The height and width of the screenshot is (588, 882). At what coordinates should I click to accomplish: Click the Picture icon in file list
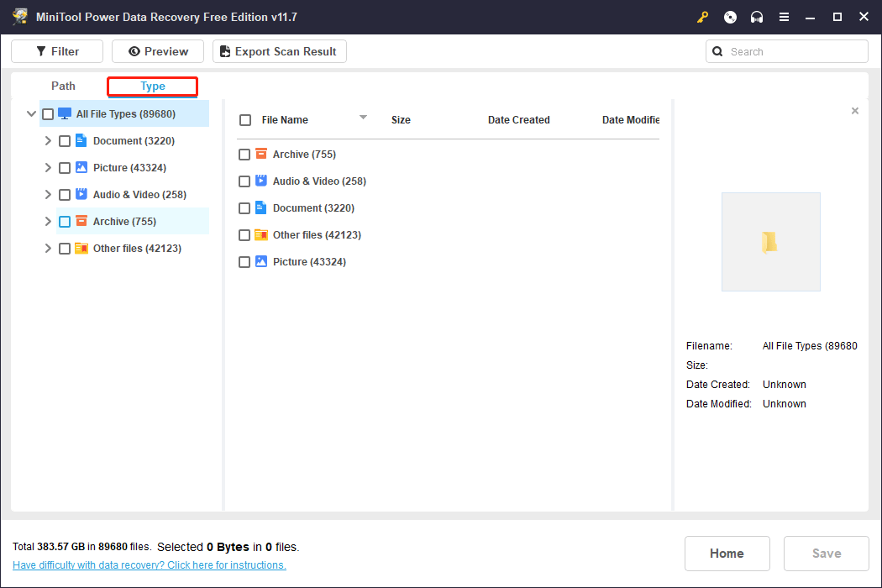coord(261,261)
